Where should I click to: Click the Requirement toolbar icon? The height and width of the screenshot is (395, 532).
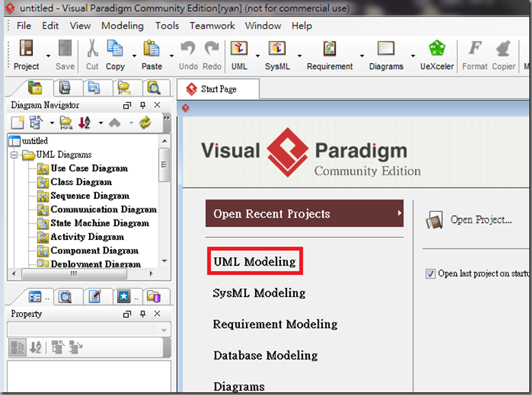tap(330, 48)
